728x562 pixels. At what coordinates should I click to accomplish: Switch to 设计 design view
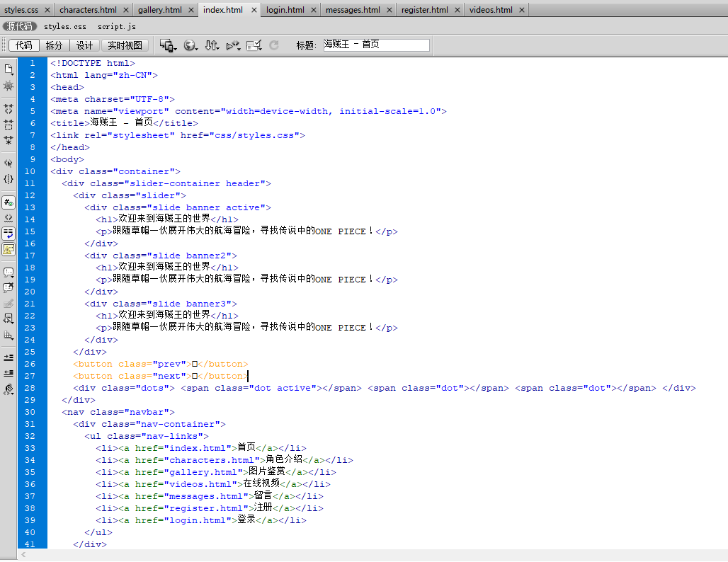(84, 45)
